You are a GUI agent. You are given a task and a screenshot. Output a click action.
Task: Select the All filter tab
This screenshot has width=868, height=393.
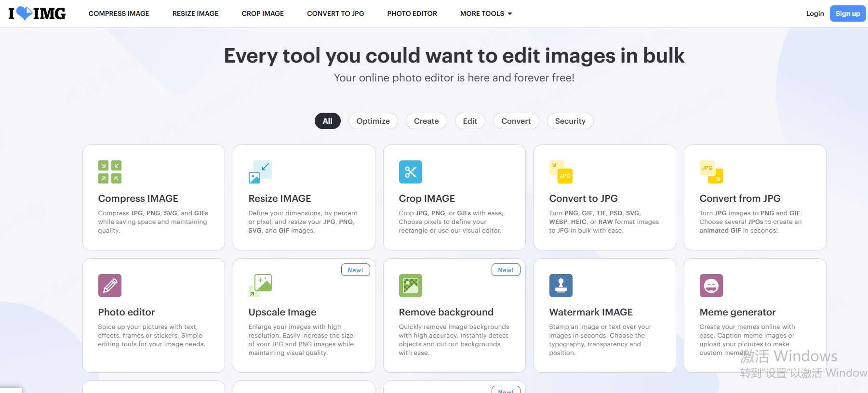click(x=328, y=121)
